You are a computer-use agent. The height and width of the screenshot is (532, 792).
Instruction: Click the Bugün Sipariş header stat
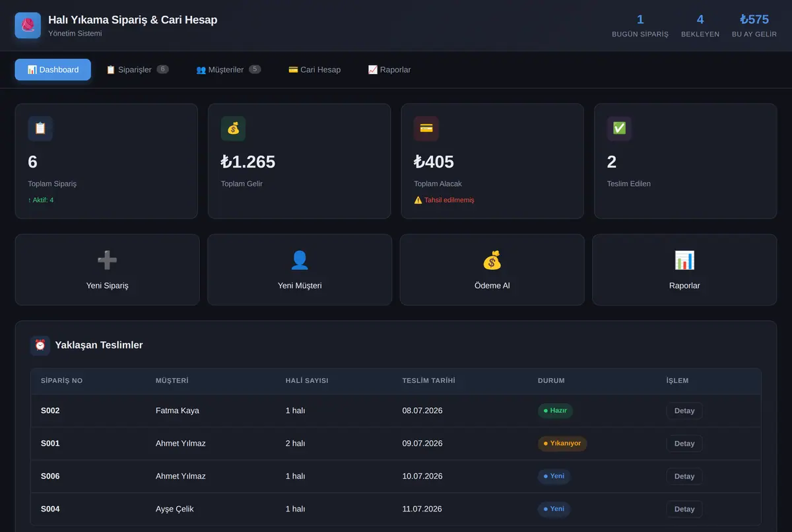pos(640,26)
